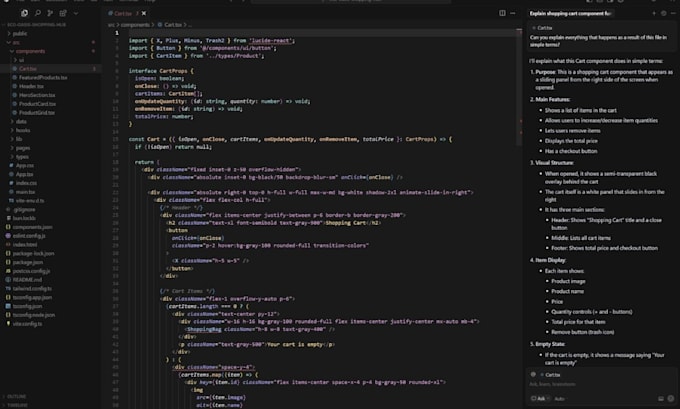Close the Cart.tsx editor tab
680x409 pixels.
144,13
